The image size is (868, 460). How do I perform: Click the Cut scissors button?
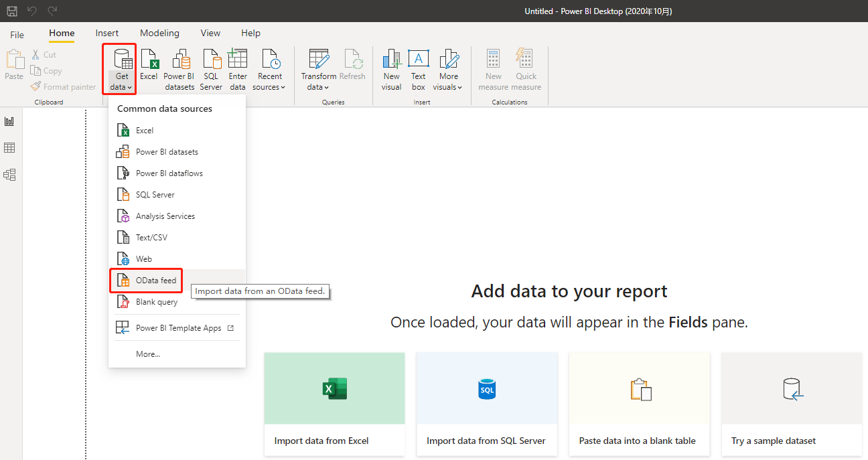[44, 55]
